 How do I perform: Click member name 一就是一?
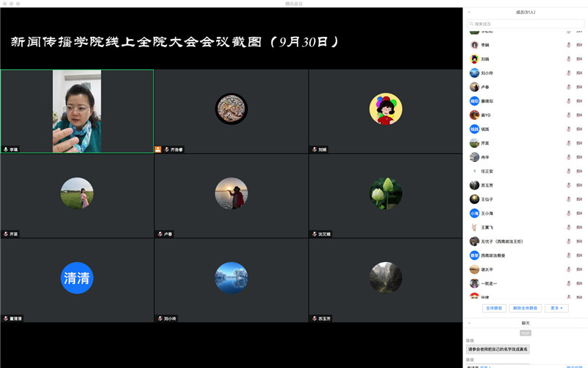tap(489, 283)
